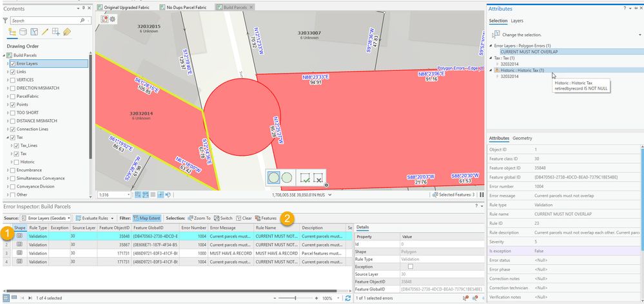
Task: Select List By Selection icon
Action: (35, 32)
